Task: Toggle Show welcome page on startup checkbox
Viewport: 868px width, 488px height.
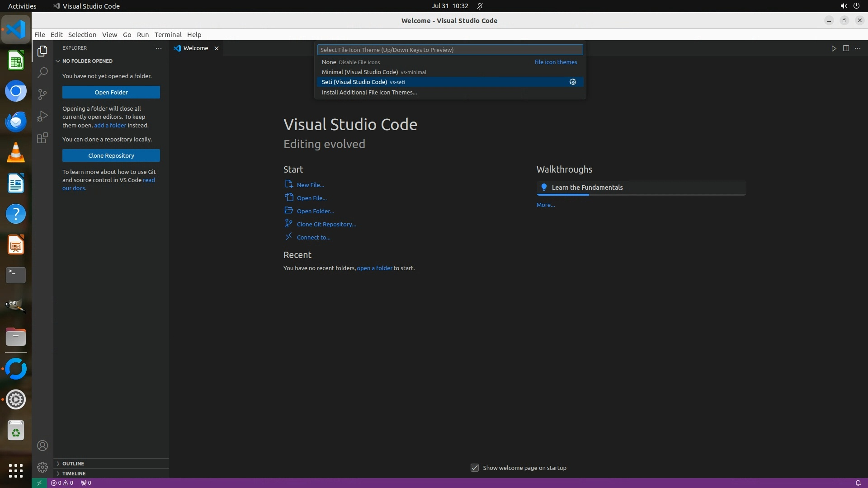Action: click(475, 468)
